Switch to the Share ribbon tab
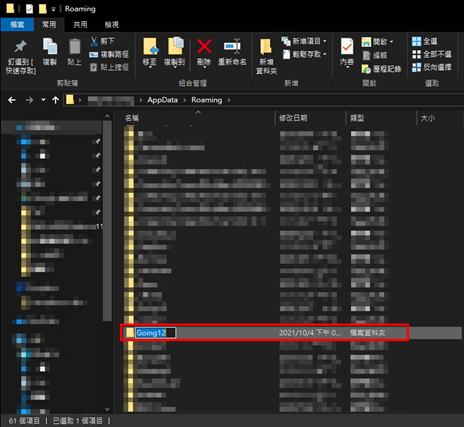Image resolution: width=464 pixels, height=427 pixels. (x=80, y=25)
